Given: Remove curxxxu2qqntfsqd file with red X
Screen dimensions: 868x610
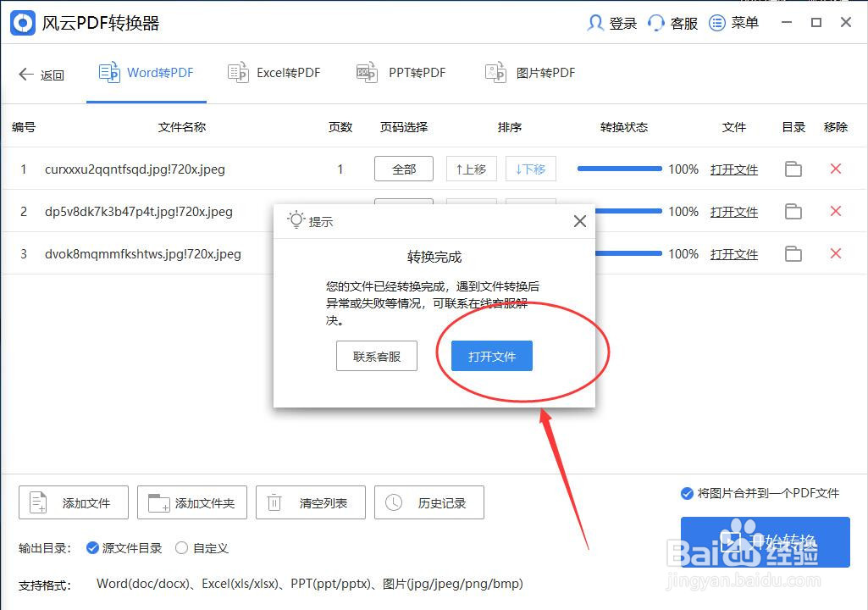Looking at the screenshot, I should [836, 169].
